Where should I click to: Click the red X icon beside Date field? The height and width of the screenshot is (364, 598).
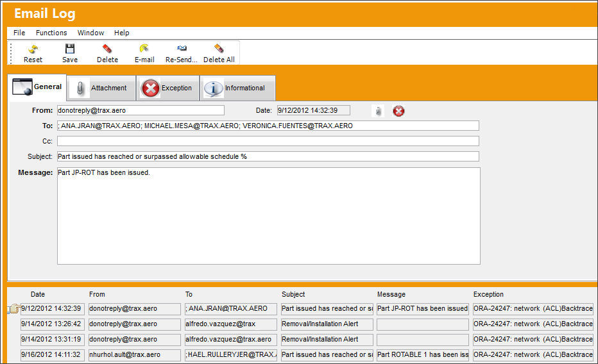(x=398, y=111)
